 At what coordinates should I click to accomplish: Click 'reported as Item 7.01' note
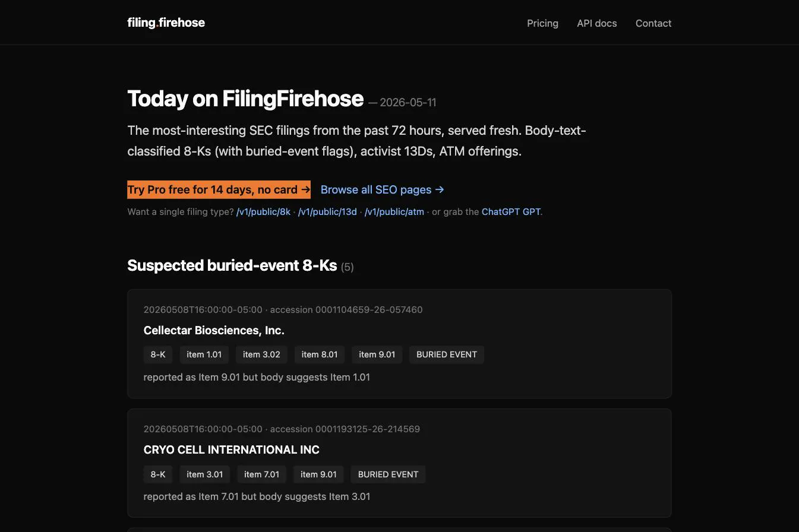click(257, 496)
